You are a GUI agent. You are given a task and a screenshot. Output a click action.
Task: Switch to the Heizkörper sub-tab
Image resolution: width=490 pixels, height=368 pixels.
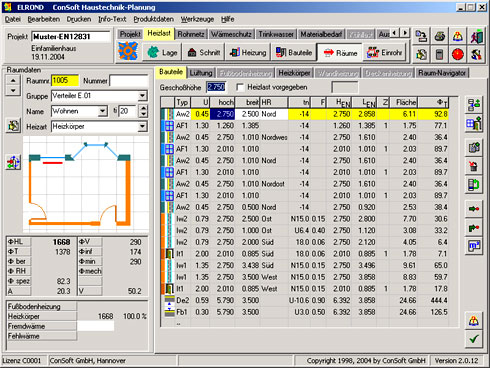coord(294,73)
